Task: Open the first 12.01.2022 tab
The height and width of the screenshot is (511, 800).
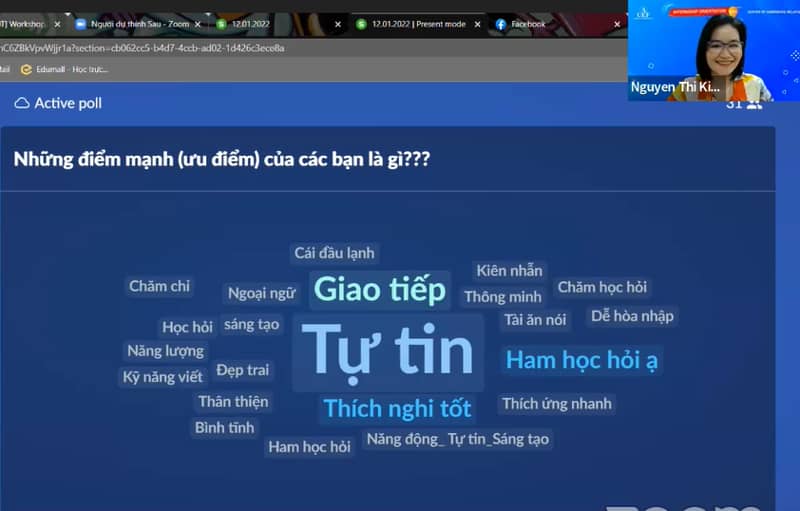Action: (x=255, y=24)
